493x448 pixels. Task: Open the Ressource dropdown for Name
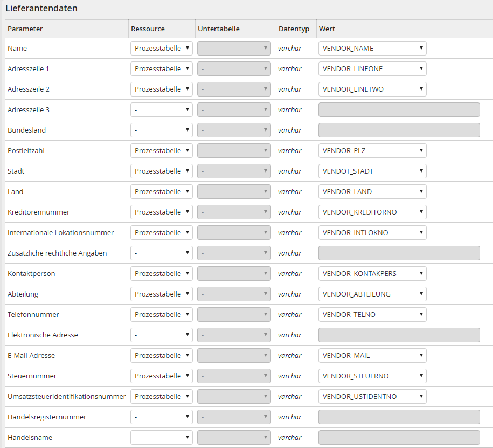pos(161,48)
